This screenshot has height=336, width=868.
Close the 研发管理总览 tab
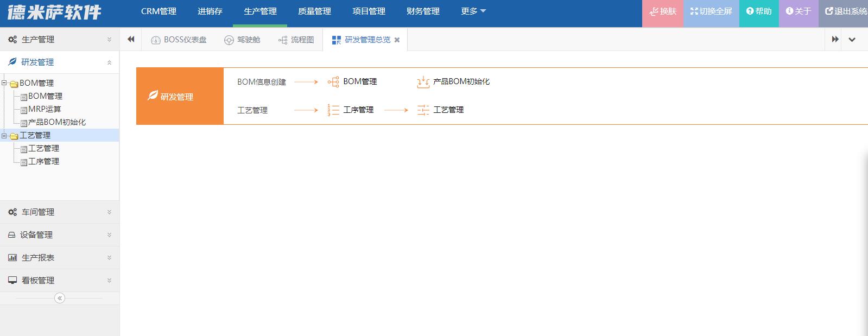click(x=397, y=40)
